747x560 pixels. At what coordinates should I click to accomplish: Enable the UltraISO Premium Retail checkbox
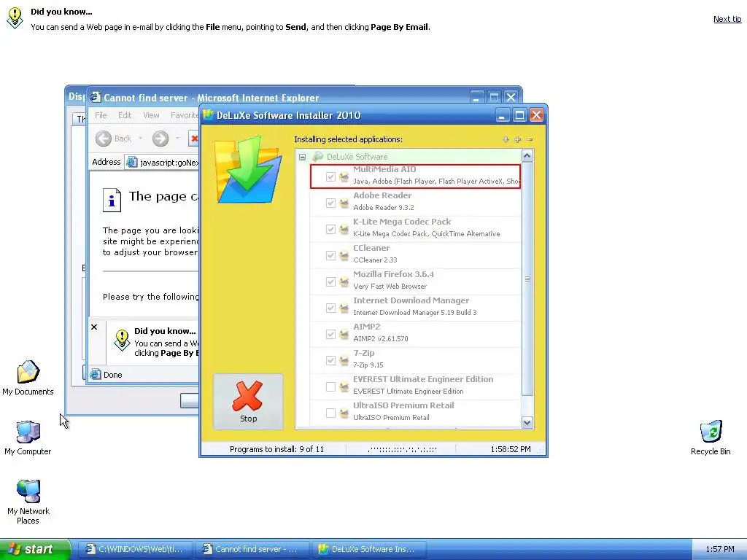330,413
